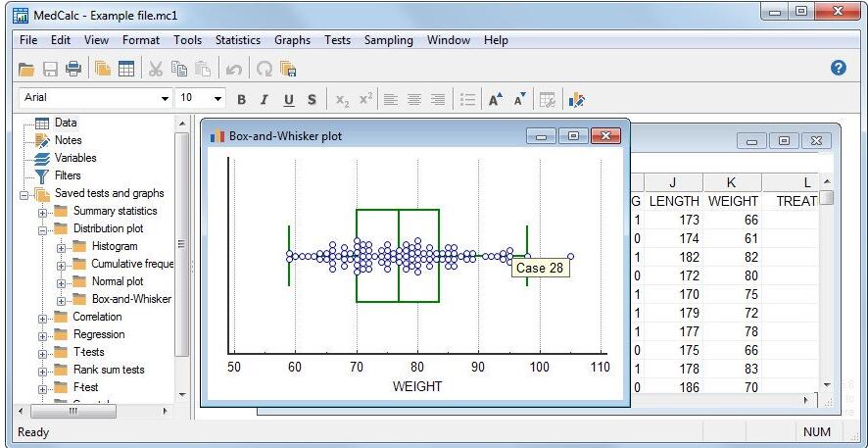Expand the Correlation folder
This screenshot has width=868, height=448.
pos(42,319)
